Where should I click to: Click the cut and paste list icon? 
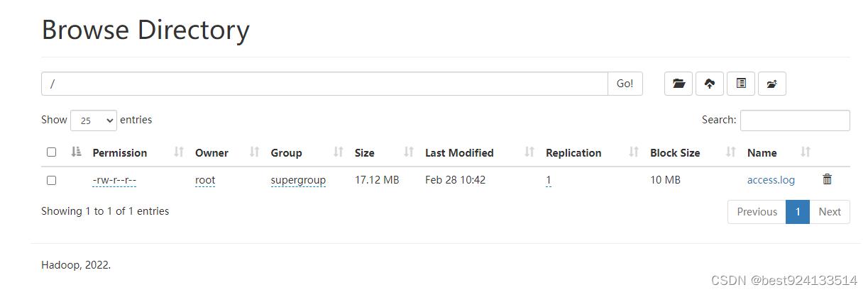(x=741, y=84)
